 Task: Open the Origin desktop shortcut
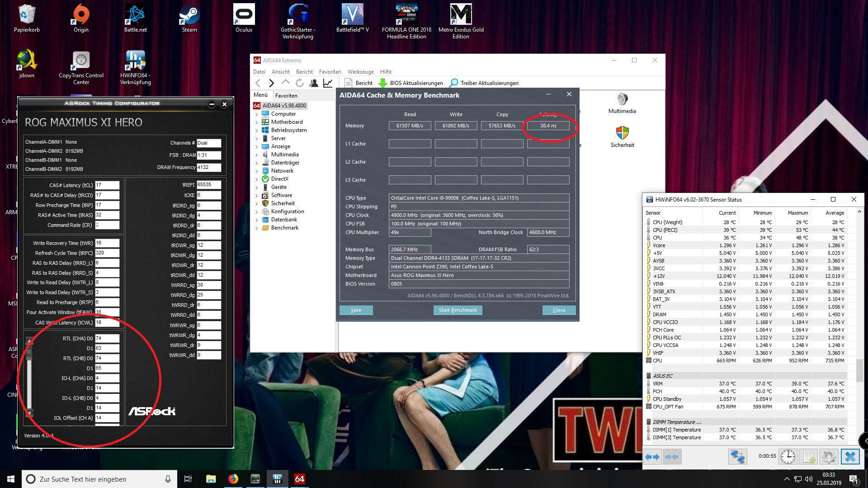click(81, 18)
